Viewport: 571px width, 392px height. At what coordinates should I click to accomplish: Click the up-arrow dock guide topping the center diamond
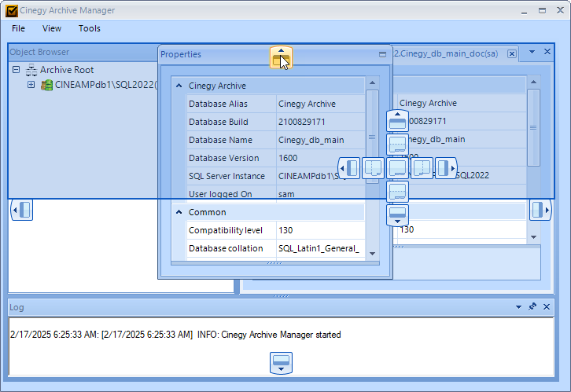click(397, 121)
